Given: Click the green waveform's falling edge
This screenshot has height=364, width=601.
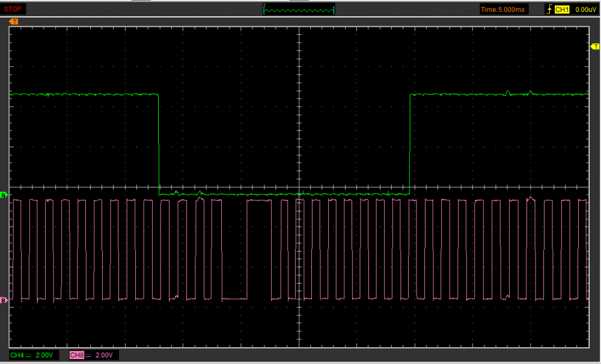Looking at the screenshot, I should (159, 144).
